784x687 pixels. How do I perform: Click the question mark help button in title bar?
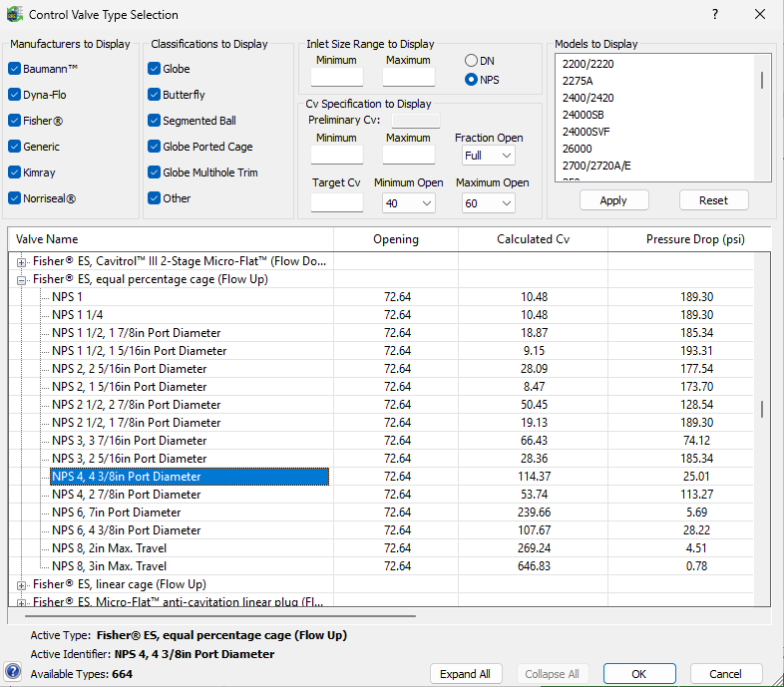(x=715, y=14)
